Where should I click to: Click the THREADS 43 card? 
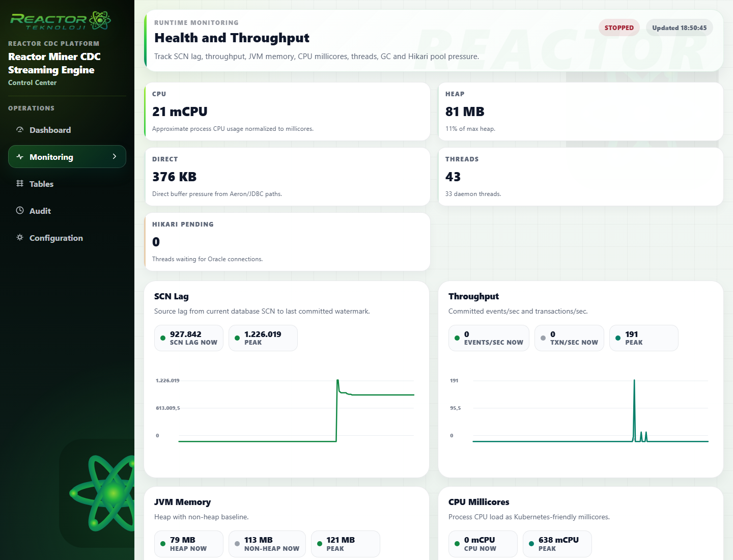point(581,177)
